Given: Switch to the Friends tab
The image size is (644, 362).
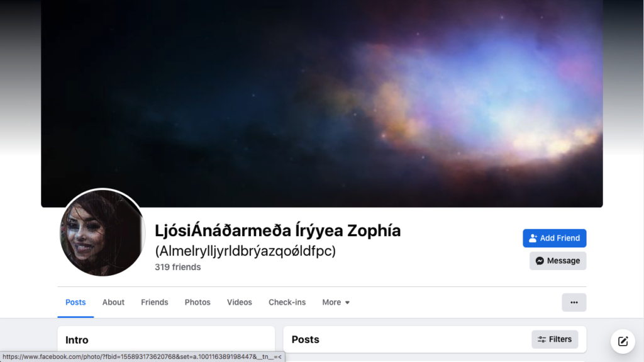Looking at the screenshot, I should pyautogui.click(x=155, y=302).
